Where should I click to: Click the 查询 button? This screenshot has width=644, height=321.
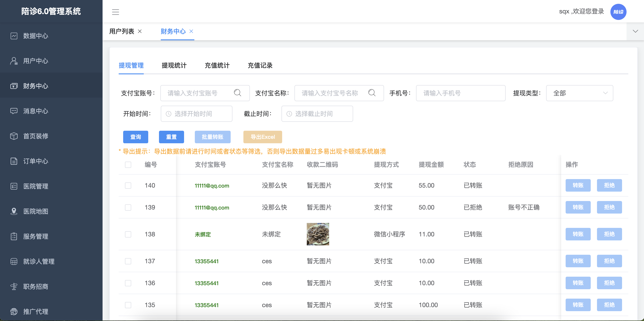point(135,137)
